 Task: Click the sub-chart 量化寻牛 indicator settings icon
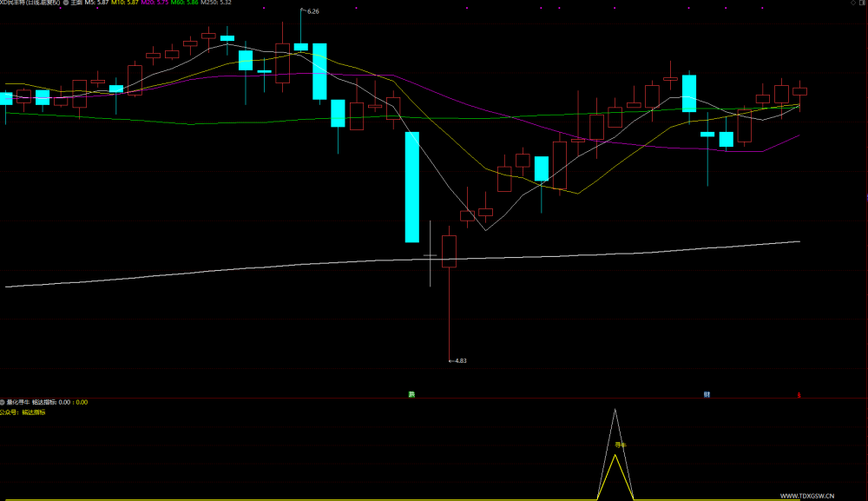(x=3, y=403)
